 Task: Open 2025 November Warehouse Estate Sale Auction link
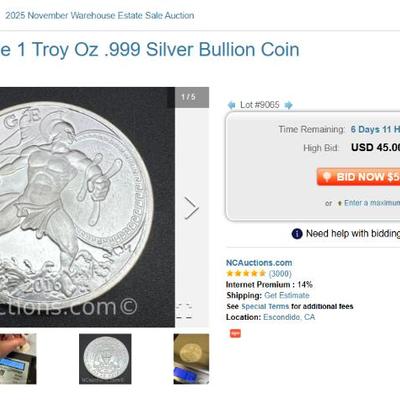[x=100, y=15]
